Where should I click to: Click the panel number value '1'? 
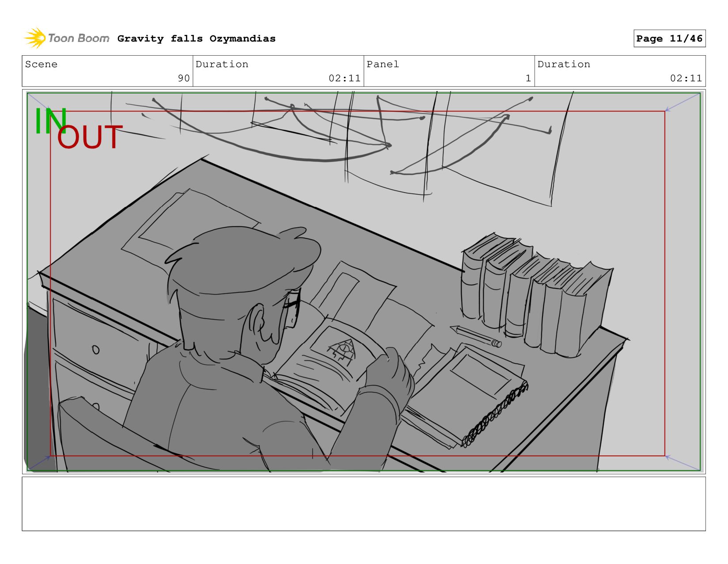pos(528,78)
